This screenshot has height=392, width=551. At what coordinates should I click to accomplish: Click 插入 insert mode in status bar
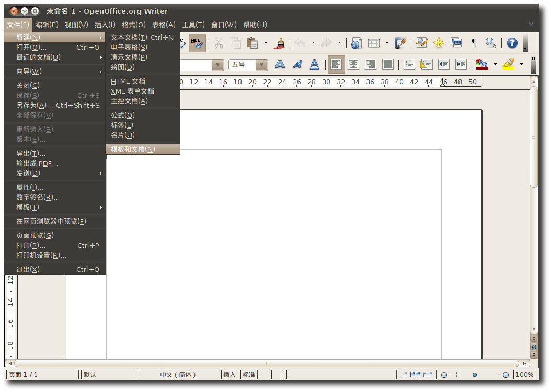coord(229,375)
